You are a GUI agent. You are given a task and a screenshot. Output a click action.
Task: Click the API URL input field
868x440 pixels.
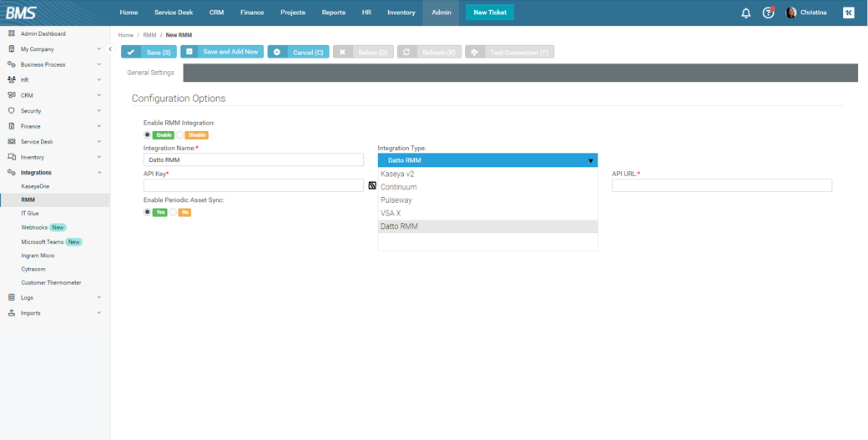721,185
